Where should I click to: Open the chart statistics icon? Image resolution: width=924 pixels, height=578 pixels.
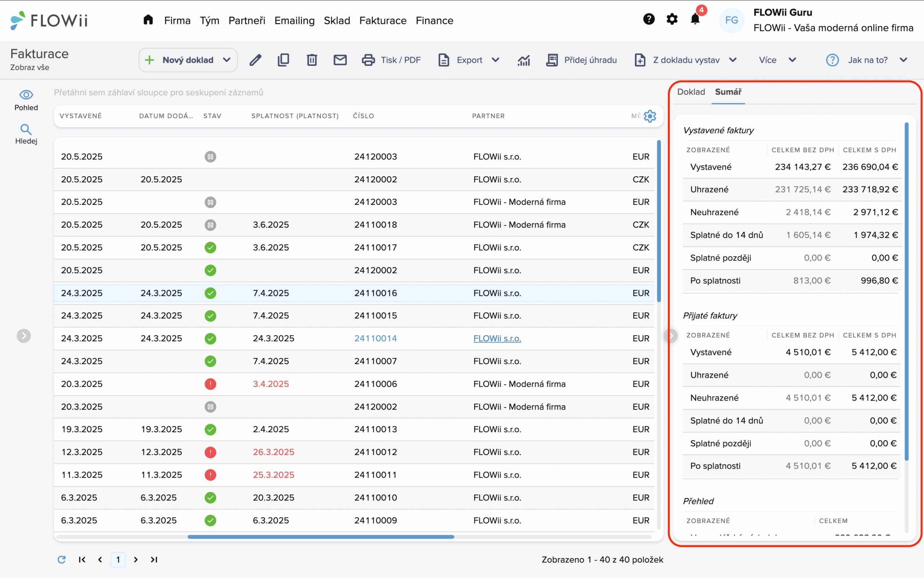click(x=524, y=60)
